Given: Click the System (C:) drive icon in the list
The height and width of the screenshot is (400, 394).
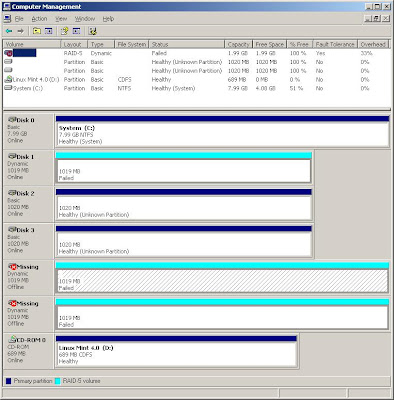Looking at the screenshot, I should coord(8,88).
